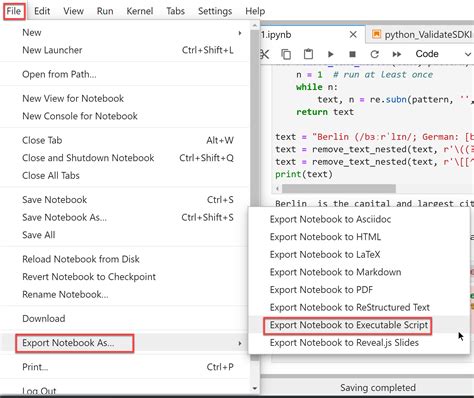This screenshot has width=474, height=398.
Task: Paste cells from clipboard icon
Action: [x=308, y=54]
